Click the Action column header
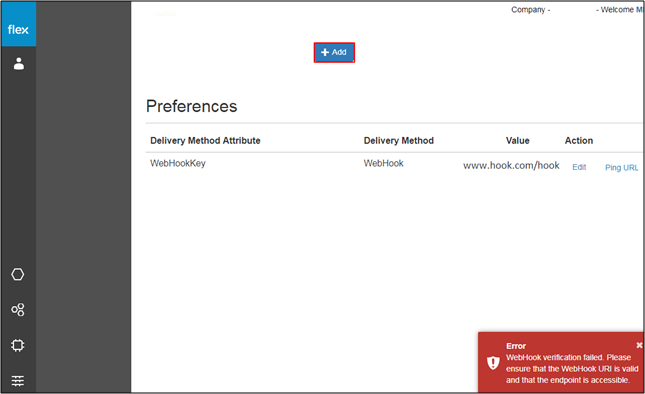Screen dimensions: 645x394 tap(579, 141)
